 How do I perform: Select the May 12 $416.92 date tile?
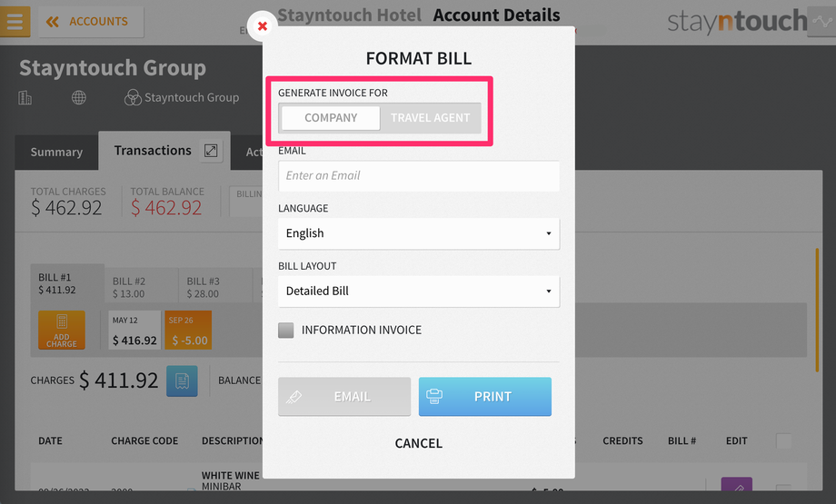(134, 331)
